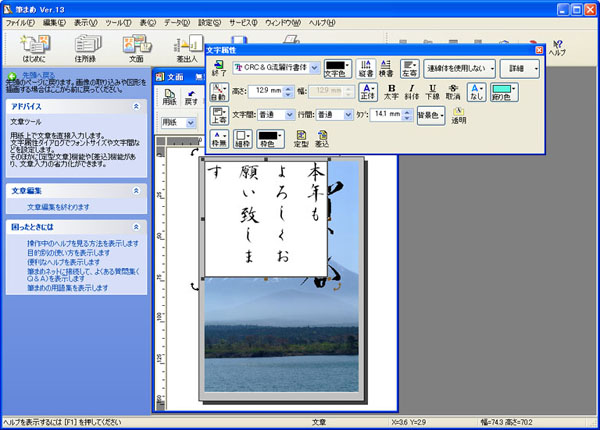
Task: Toggle 下線 underline formatting
Action: (432, 92)
